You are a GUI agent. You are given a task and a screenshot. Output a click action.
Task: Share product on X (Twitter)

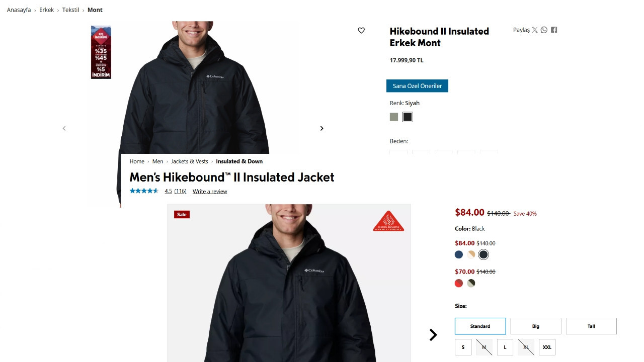[535, 30]
